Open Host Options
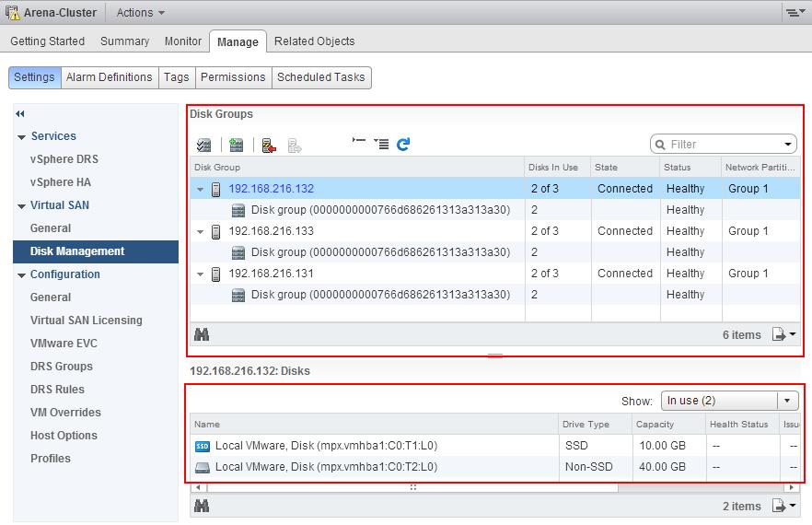Viewport: 812px width, 525px height. click(x=64, y=436)
